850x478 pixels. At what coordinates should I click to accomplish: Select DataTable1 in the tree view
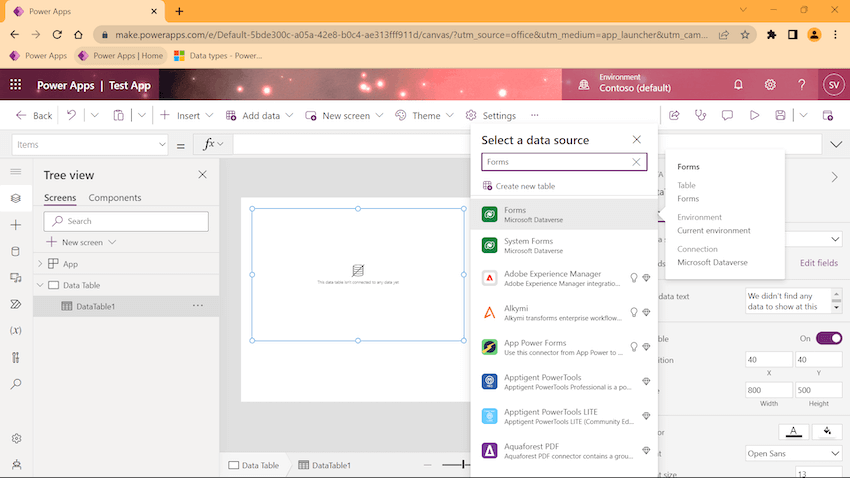point(126,306)
